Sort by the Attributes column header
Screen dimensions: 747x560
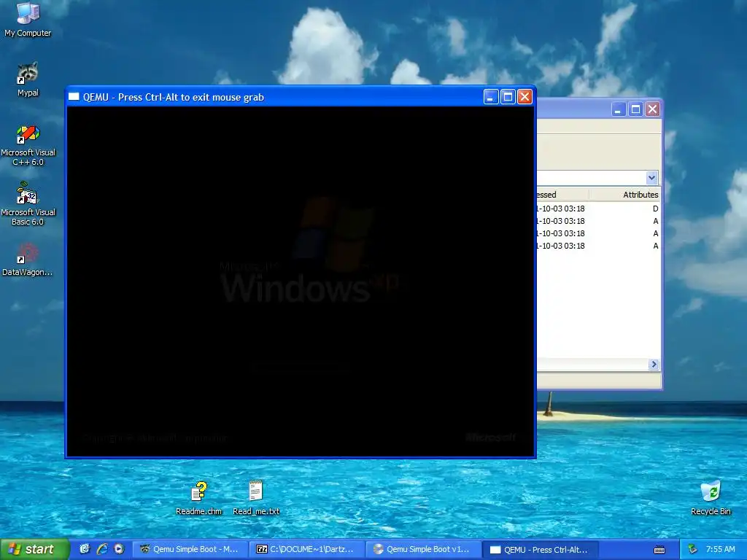[x=624, y=194]
